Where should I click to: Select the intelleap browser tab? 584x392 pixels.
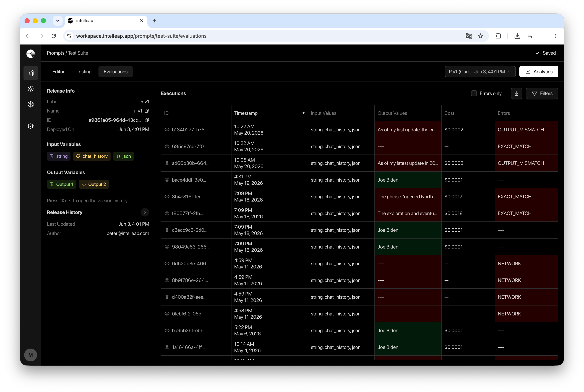(106, 21)
